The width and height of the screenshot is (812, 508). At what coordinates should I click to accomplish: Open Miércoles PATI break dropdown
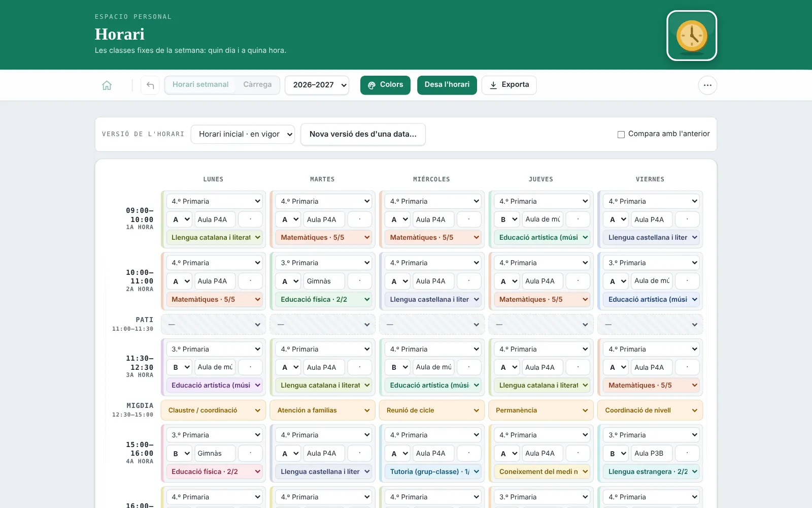(432, 324)
